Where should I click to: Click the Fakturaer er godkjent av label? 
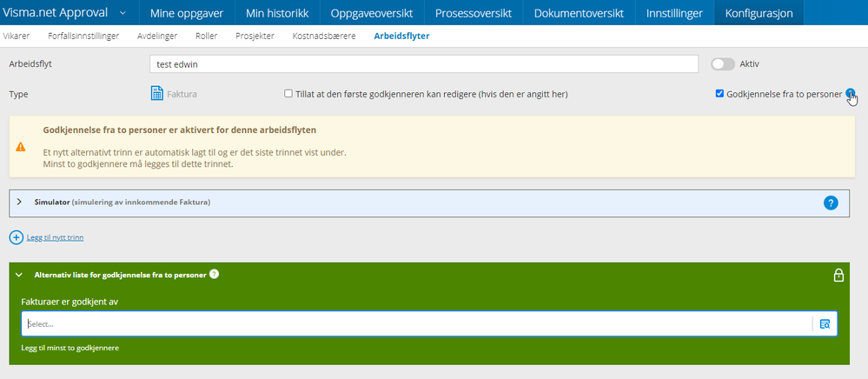(70, 302)
